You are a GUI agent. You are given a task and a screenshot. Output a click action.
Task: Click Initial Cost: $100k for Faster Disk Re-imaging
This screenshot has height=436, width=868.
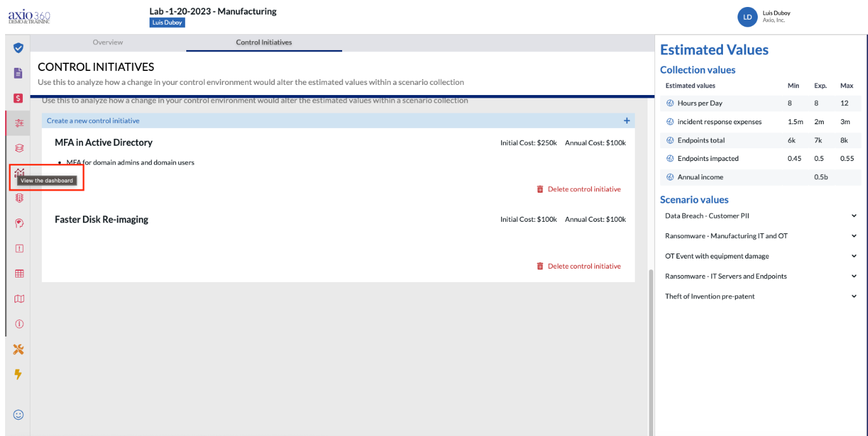pos(528,220)
